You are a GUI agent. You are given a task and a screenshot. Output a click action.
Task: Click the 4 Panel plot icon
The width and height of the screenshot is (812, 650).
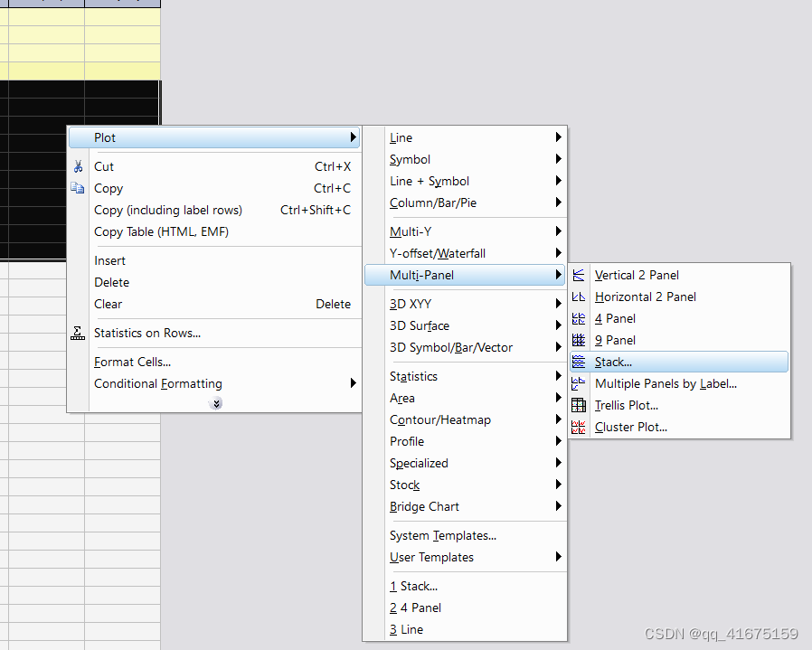click(x=580, y=318)
